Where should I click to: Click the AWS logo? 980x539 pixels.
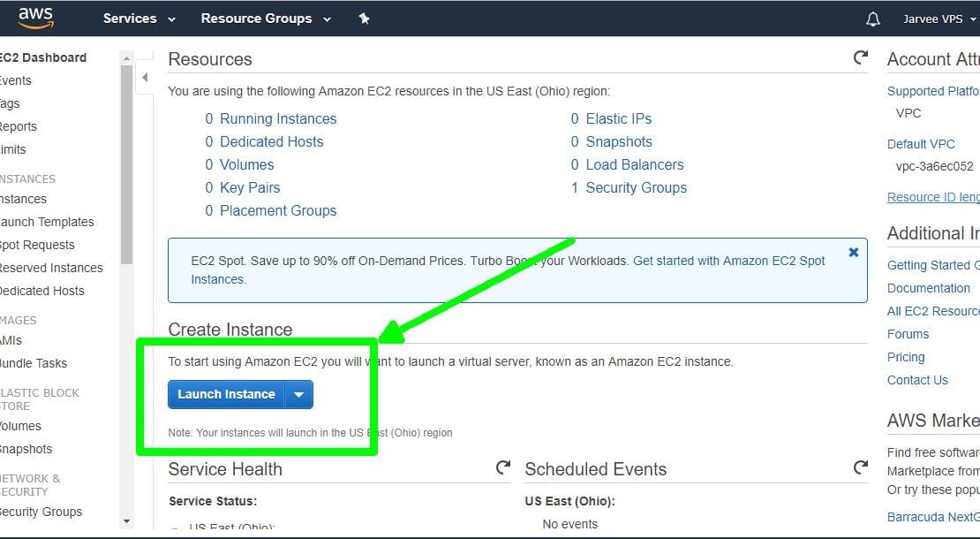pyautogui.click(x=35, y=19)
